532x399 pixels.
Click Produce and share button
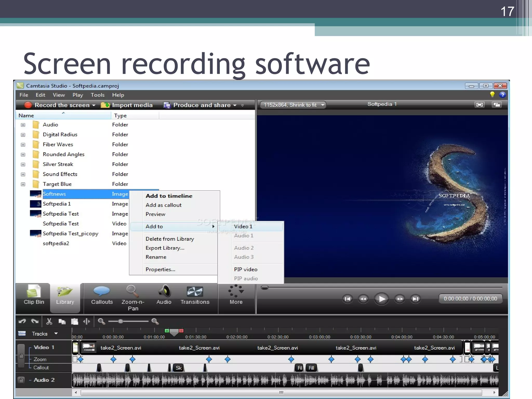(x=197, y=105)
